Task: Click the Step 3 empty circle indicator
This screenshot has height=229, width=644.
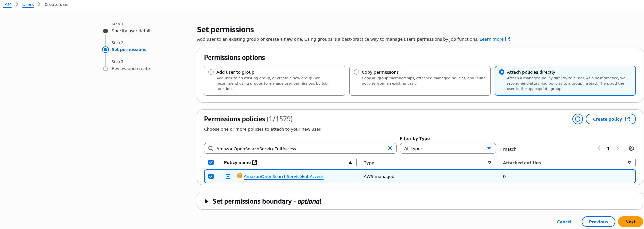Action: 105,69
